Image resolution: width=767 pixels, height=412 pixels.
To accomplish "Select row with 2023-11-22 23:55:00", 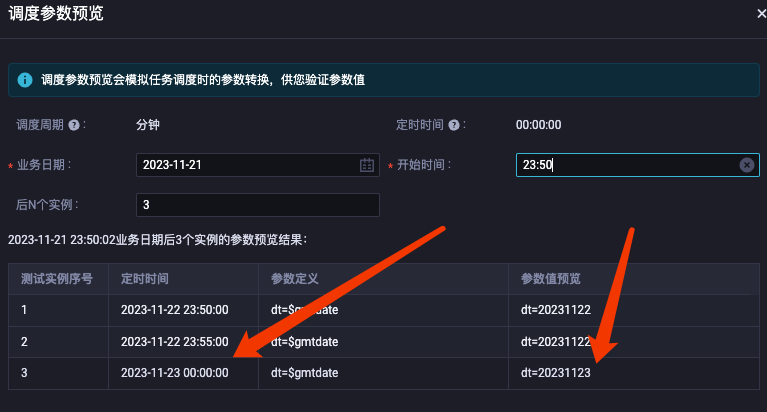I will pos(384,342).
